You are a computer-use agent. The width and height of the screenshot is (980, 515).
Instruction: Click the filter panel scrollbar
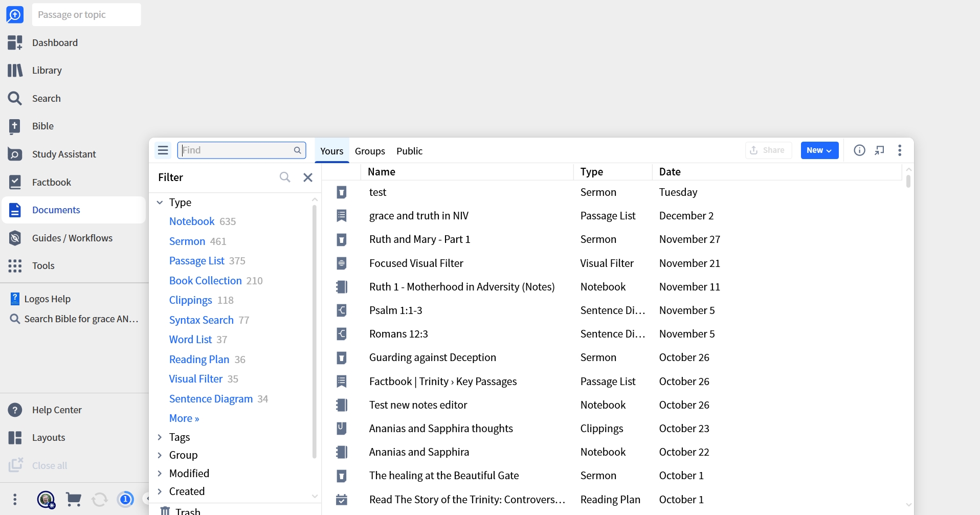[x=315, y=331]
